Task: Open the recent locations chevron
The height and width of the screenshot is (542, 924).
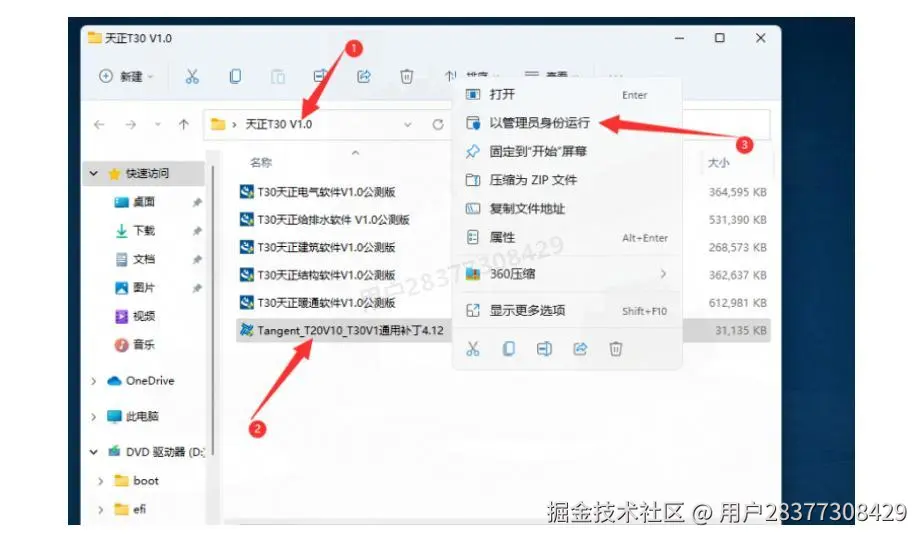Action: [157, 124]
